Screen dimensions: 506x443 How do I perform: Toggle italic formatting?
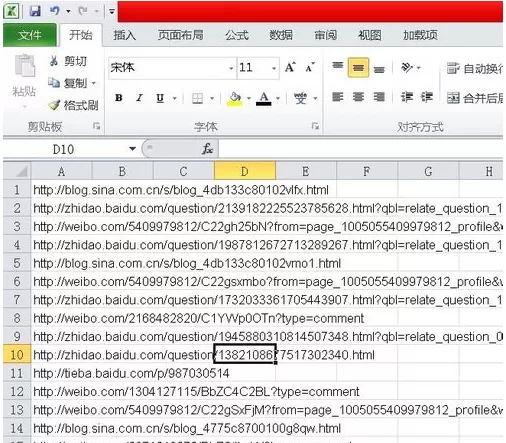[139, 98]
